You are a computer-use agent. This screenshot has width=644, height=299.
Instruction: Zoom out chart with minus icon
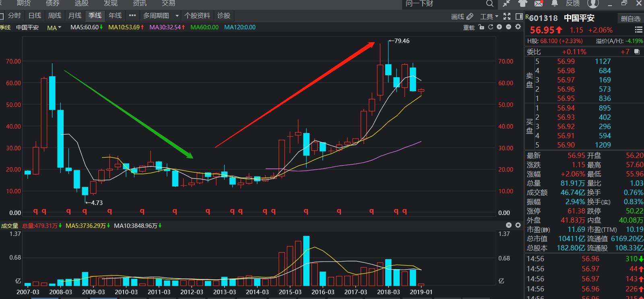click(508, 27)
